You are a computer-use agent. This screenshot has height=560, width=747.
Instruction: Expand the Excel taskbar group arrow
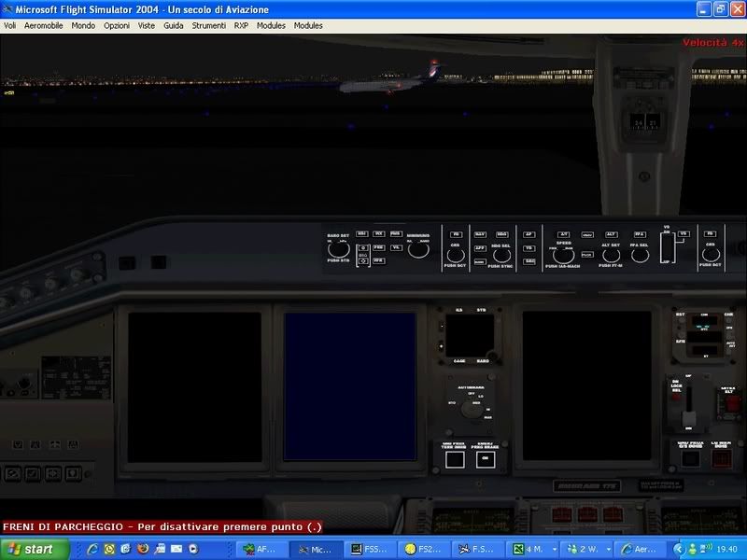click(x=554, y=549)
